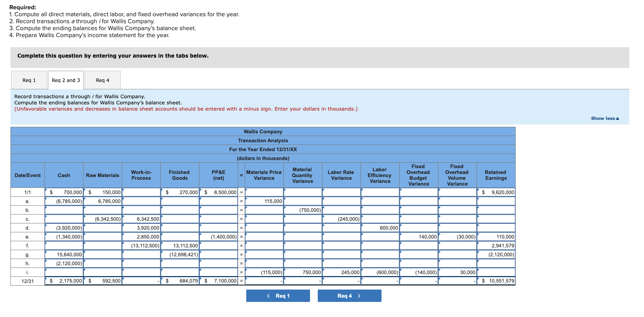Screen dimensions: 644x317
Task: Select Finished Goods cell (12,698,421) in row g
Action: (x=180, y=254)
